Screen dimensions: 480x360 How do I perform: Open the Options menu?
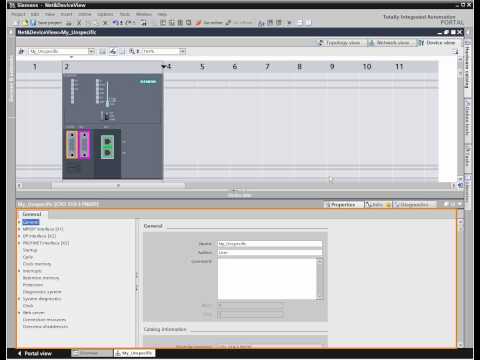pos(105,14)
